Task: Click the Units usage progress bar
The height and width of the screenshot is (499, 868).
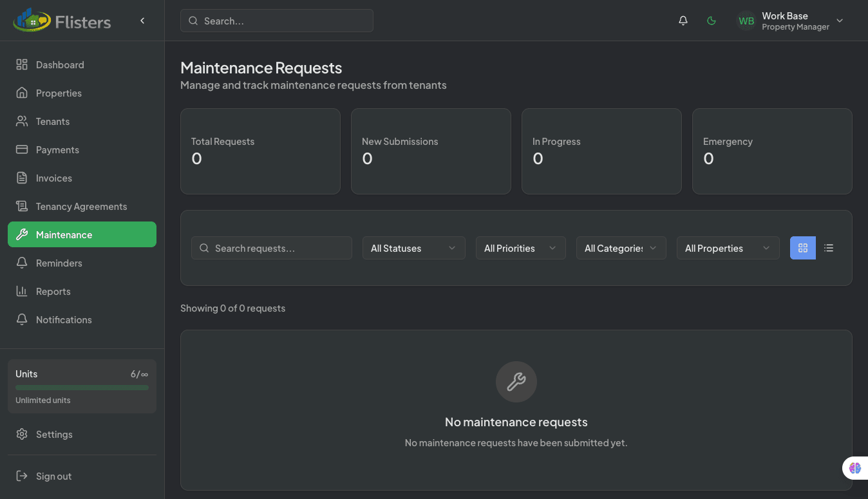Action: (82, 388)
